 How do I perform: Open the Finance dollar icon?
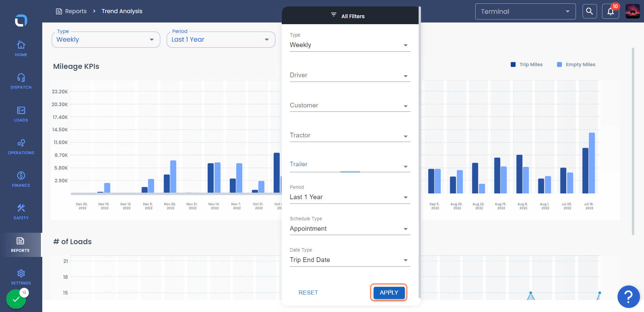tap(21, 175)
